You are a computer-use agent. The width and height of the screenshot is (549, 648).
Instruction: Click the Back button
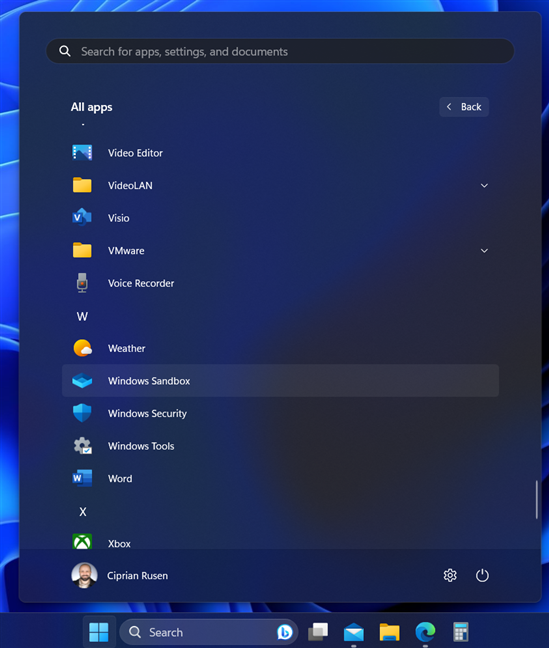464,107
